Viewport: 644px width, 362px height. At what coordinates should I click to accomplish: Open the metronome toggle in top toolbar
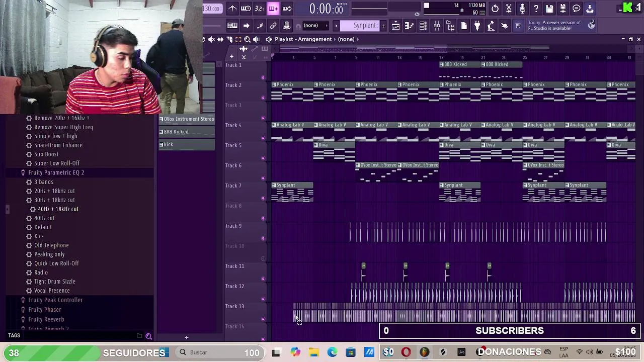click(232, 9)
